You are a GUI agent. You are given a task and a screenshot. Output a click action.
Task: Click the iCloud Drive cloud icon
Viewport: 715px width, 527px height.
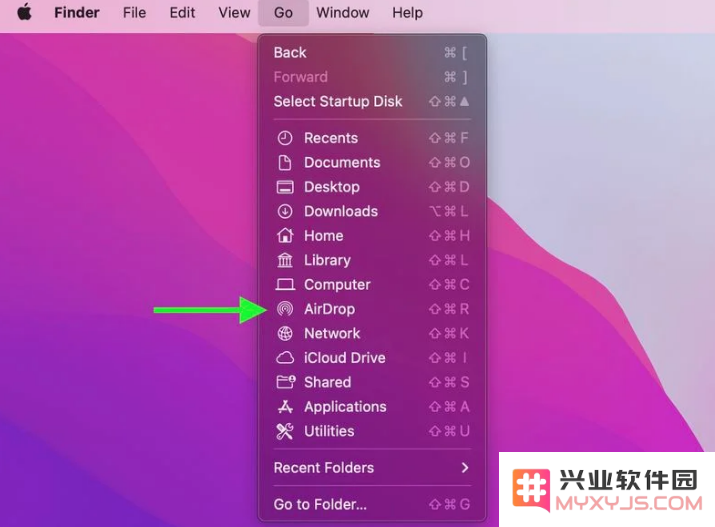pos(285,358)
